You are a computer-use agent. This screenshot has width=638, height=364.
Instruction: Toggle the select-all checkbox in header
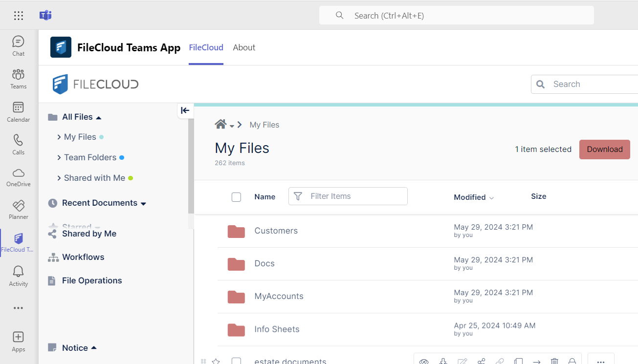236,197
